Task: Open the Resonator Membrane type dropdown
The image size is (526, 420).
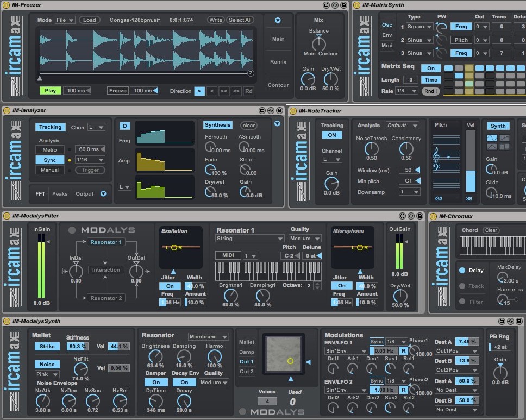Action: [x=209, y=337]
